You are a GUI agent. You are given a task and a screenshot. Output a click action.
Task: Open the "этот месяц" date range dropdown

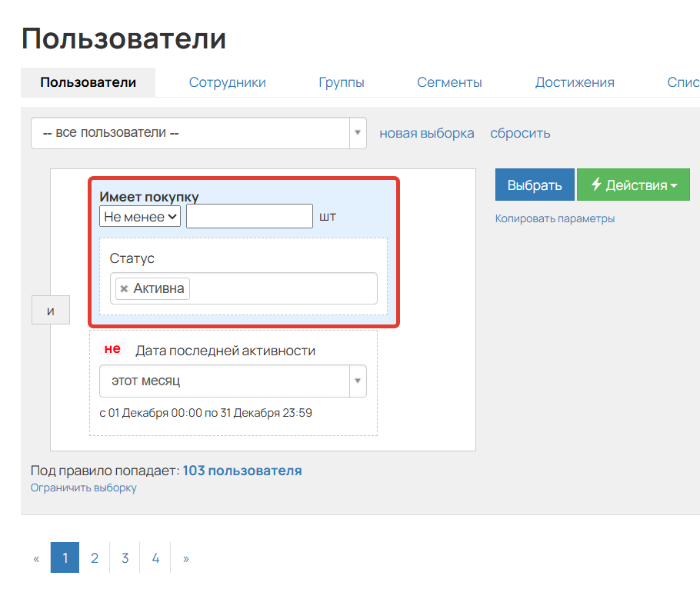tap(231, 381)
